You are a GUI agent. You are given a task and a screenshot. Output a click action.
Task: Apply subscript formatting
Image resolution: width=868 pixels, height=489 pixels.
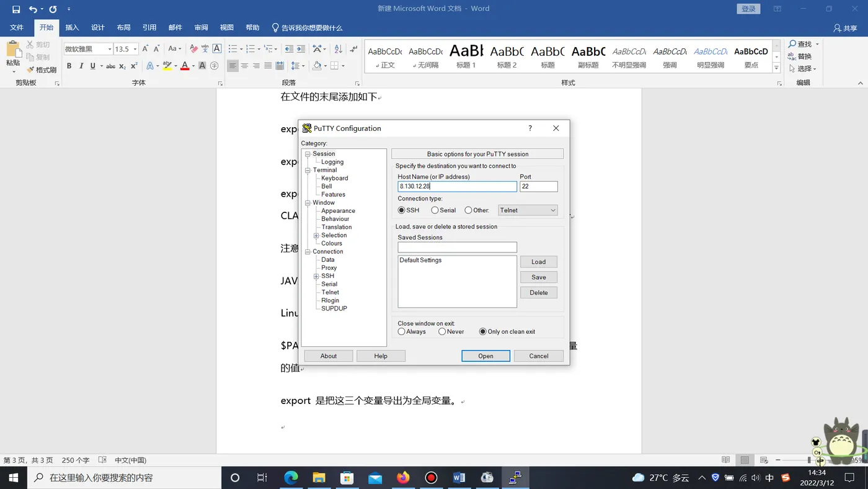[122, 66]
